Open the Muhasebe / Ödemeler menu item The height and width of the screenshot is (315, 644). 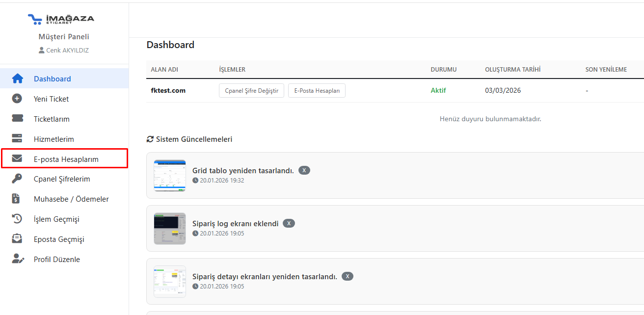71,199
